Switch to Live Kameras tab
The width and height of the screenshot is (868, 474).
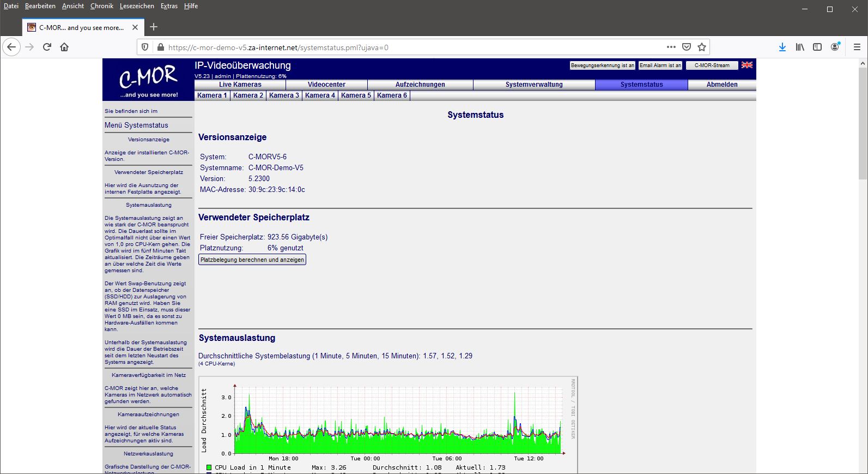(240, 85)
